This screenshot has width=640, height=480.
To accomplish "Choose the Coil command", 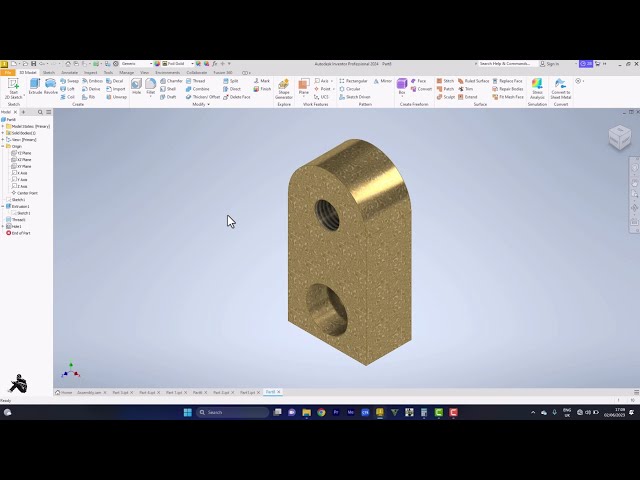I will [68, 97].
